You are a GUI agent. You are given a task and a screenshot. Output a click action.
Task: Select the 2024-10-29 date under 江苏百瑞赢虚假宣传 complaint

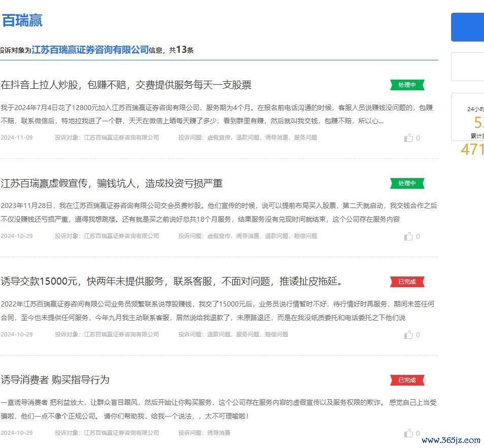click(x=17, y=236)
